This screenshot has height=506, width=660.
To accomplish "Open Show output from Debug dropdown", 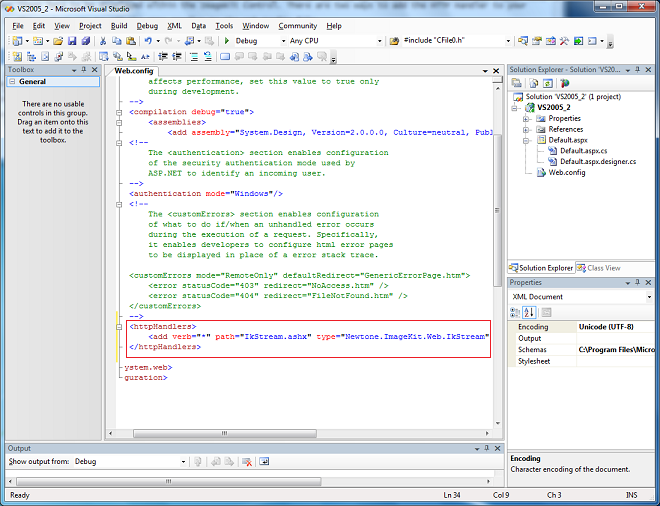I will (184, 462).
